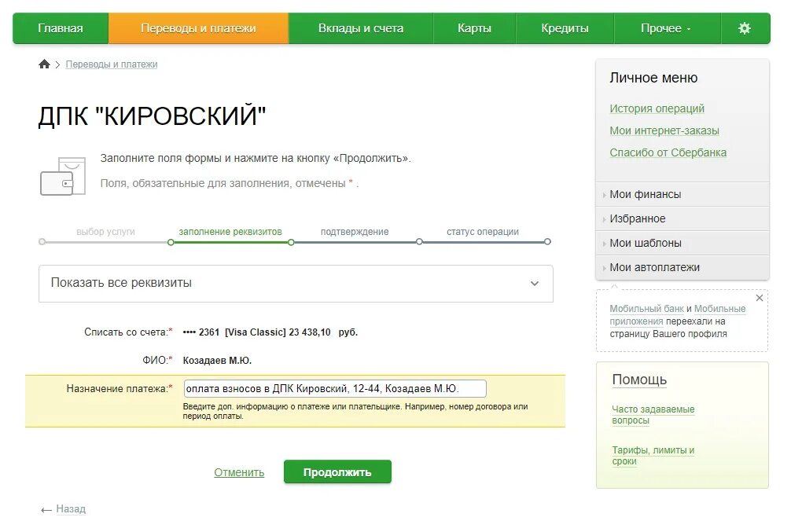Click the wallet icon next to the form instructions
802x532 pixels.
[63, 177]
